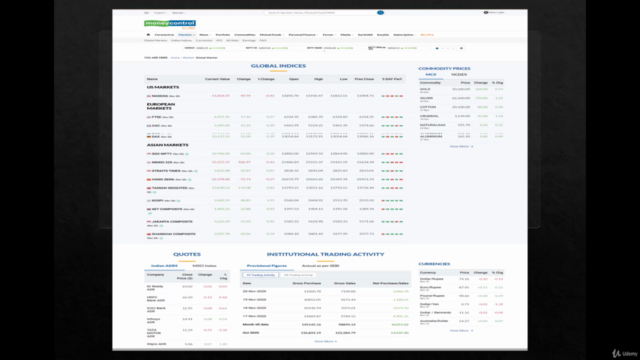Click the home icon in navigation bar

[x=148, y=35]
